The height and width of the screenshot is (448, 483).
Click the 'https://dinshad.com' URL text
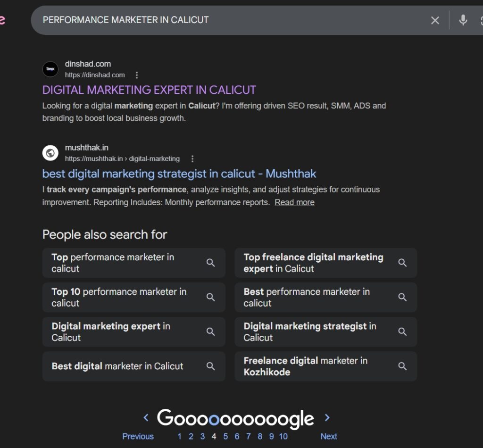click(x=95, y=75)
